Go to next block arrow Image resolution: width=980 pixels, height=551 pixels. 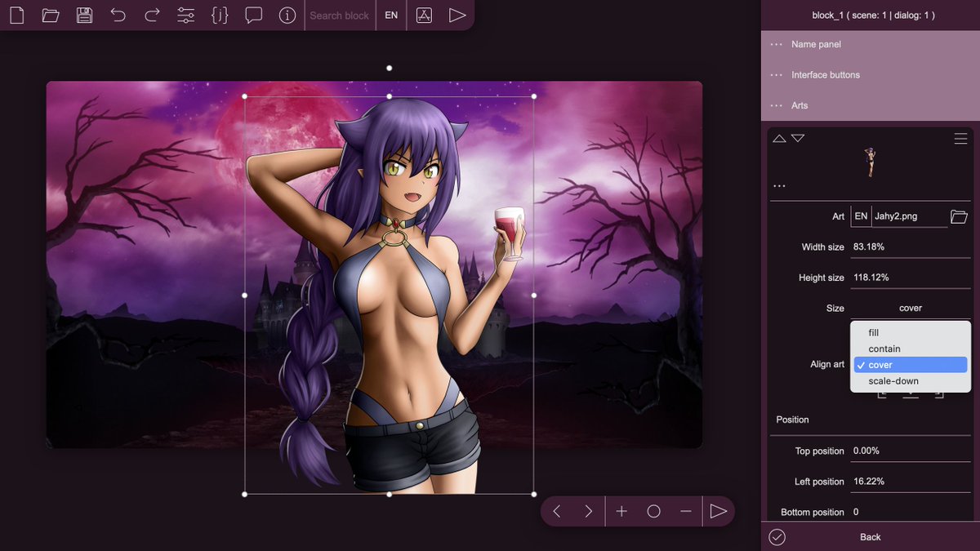588,511
